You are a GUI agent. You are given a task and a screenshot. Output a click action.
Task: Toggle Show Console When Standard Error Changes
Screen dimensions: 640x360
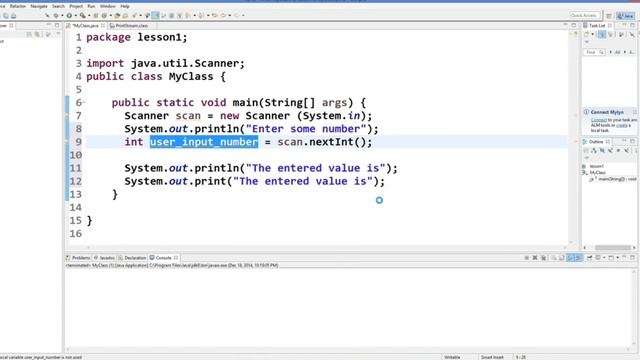(x=578, y=258)
